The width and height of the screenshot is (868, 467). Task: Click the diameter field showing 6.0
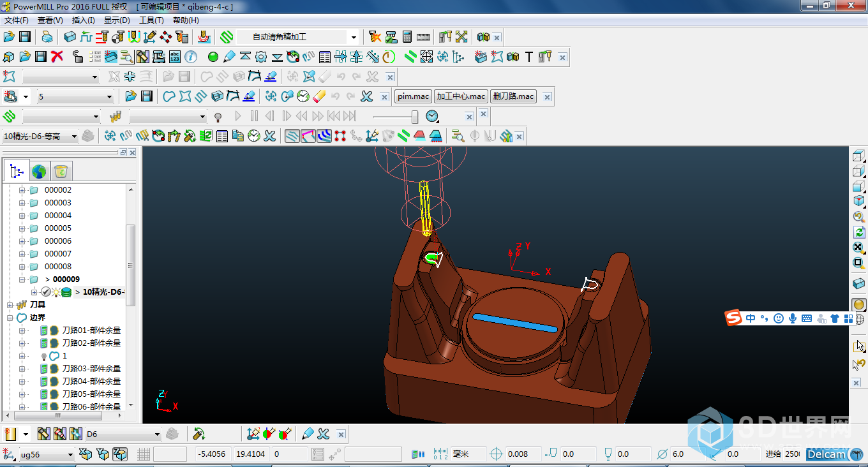click(687, 454)
